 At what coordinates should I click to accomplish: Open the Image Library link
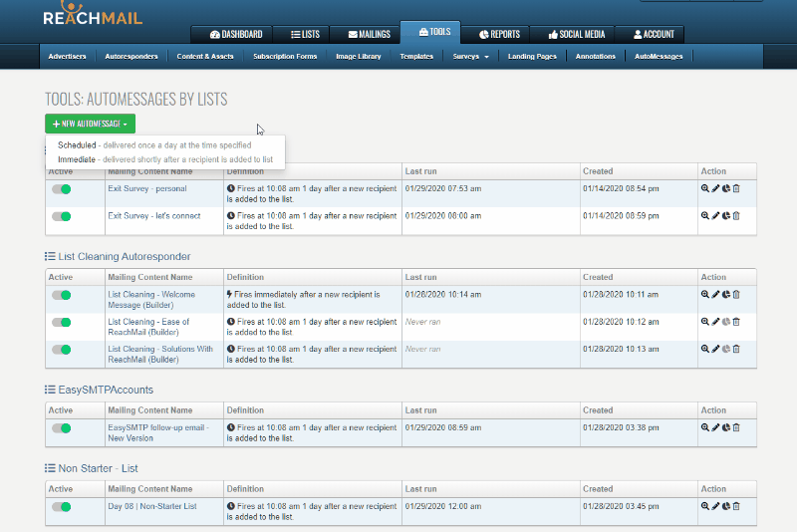point(358,57)
